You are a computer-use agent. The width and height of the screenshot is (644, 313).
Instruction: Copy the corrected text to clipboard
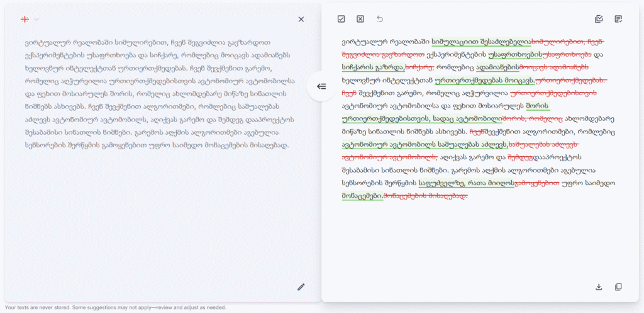618,287
